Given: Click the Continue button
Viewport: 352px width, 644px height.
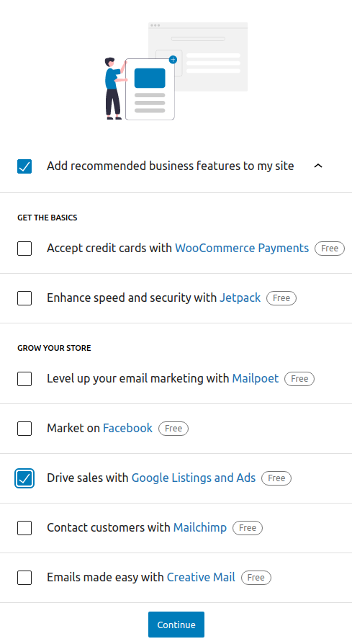Looking at the screenshot, I should (176, 625).
